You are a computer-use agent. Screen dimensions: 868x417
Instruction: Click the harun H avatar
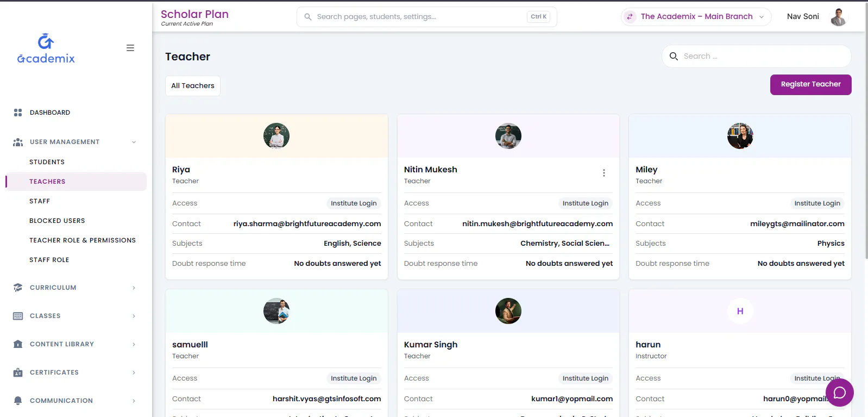click(x=740, y=311)
